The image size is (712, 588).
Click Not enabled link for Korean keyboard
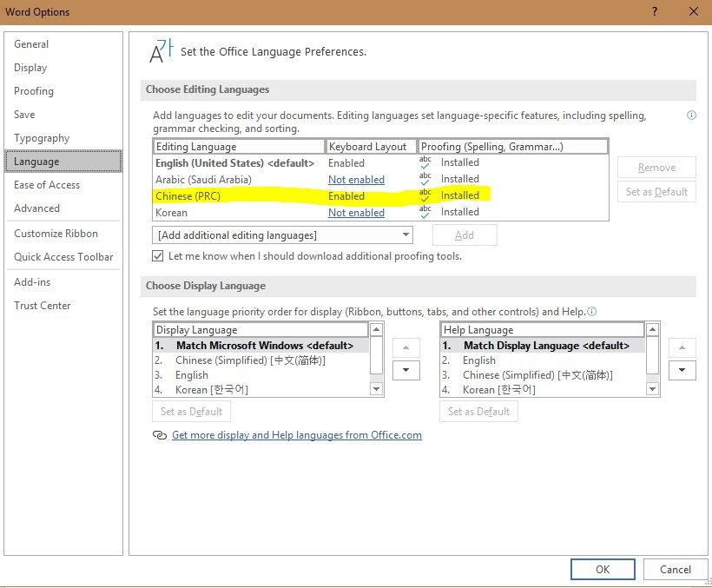(356, 213)
